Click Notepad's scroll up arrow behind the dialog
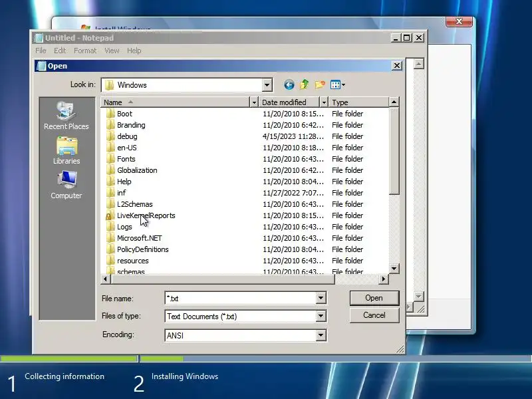532x399 pixels. point(419,64)
